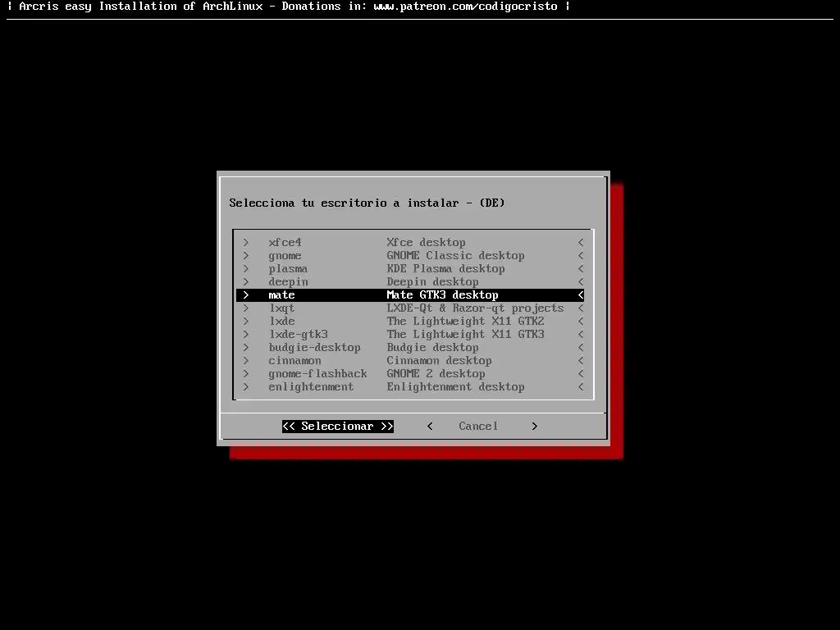This screenshot has width=840, height=630.
Task: Click the 'Cinnamon desktop' description
Action: pos(440,361)
